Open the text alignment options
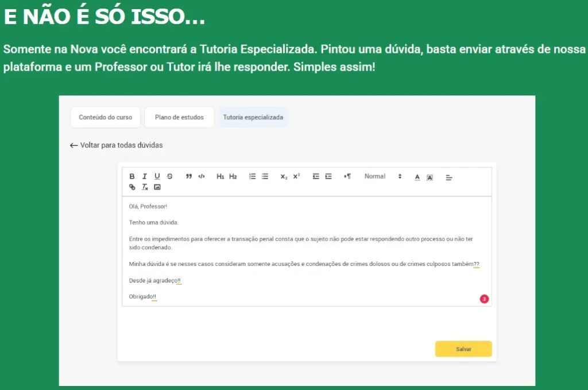The image size is (588, 390). tap(449, 177)
